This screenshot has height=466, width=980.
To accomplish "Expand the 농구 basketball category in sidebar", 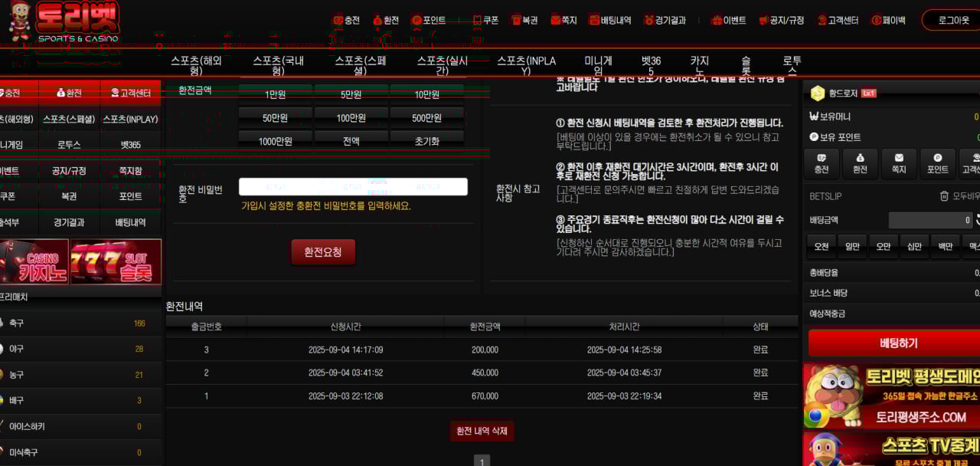I will (17, 375).
